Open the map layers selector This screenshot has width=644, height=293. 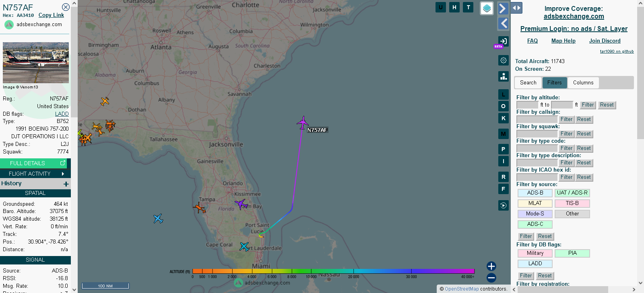(x=487, y=8)
